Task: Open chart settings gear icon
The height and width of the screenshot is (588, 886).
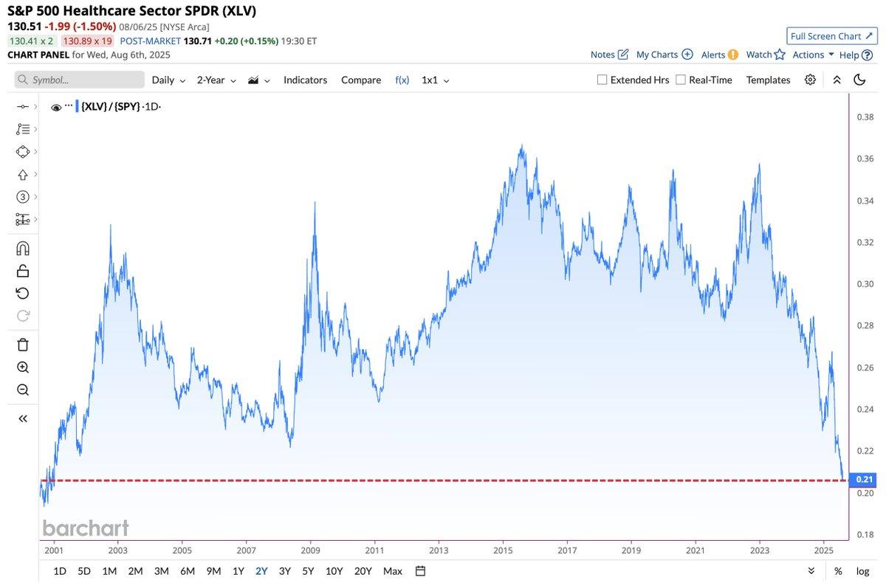Action: click(x=810, y=80)
